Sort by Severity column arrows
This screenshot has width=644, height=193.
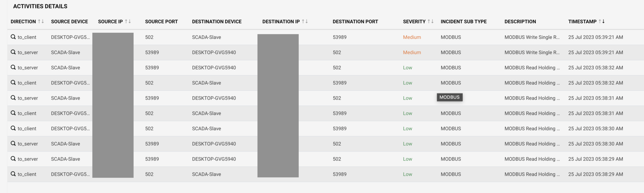pyautogui.click(x=430, y=21)
